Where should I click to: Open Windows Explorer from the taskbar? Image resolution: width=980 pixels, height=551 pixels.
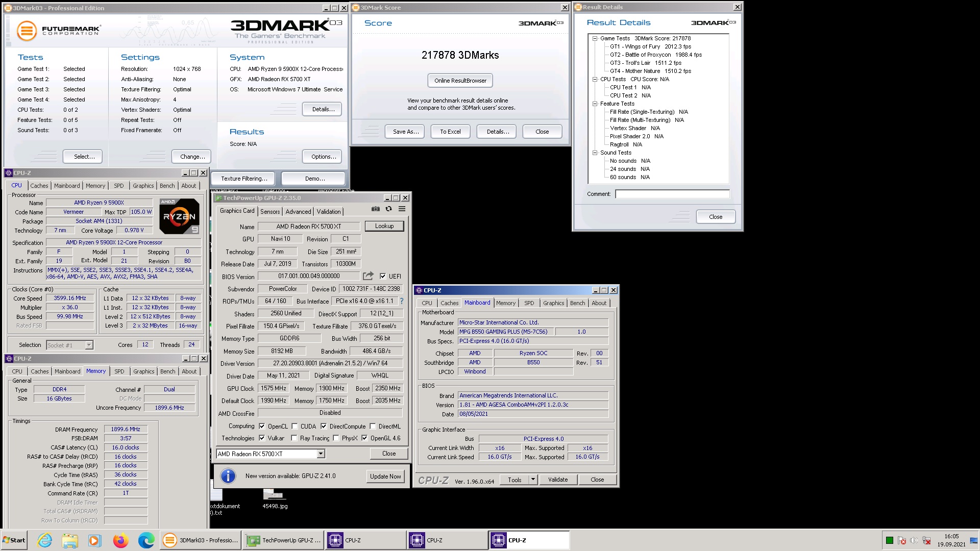[x=70, y=540]
